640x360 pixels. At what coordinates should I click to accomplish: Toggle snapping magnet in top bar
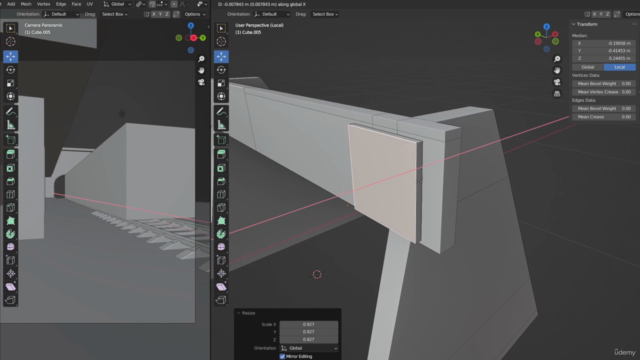[x=152, y=4]
